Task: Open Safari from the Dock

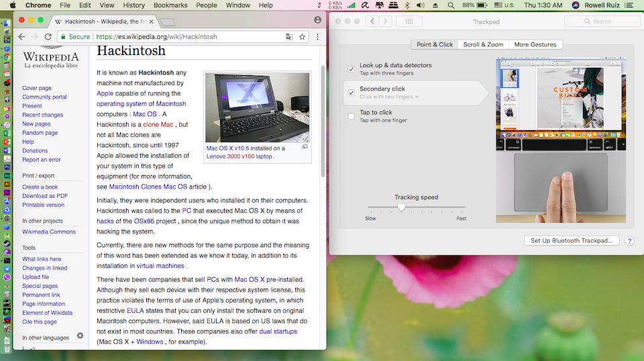Action: (x=7, y=49)
